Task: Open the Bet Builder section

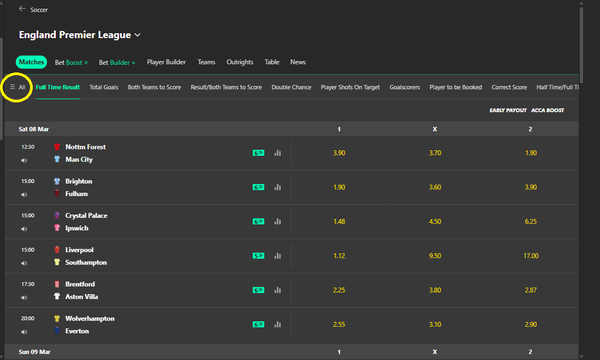Action: 117,62
